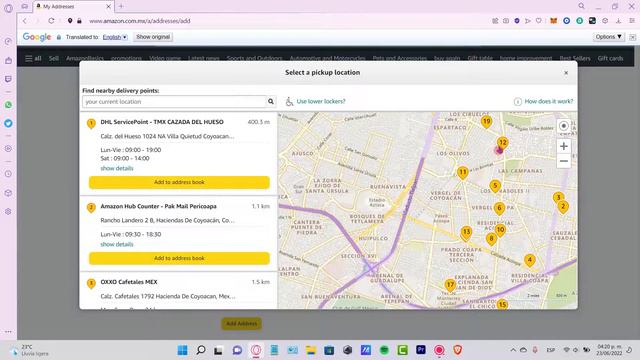Click the three-dot sidebar setup icon

tap(8, 331)
